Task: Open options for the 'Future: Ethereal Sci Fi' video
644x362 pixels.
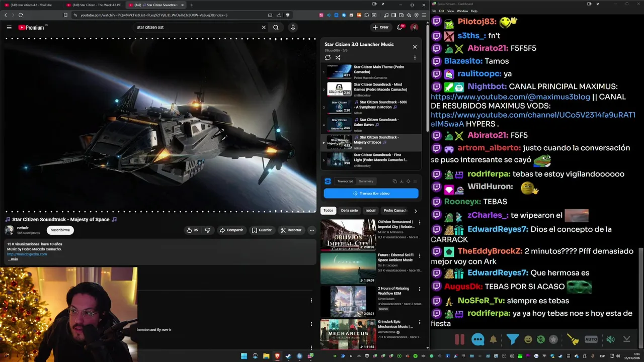Action: pos(420,255)
